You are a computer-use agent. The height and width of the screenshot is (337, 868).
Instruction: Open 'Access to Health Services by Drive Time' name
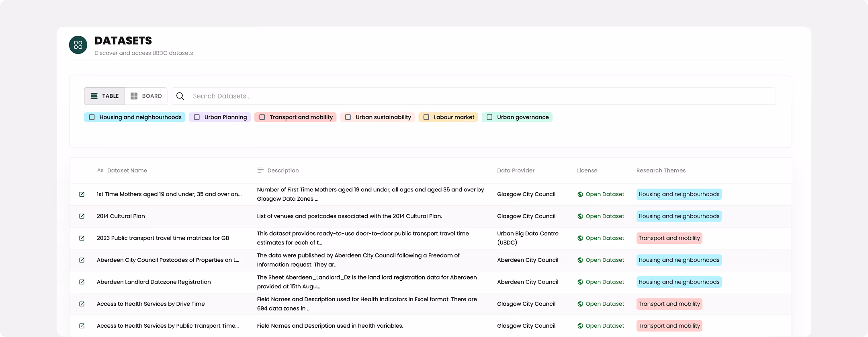[151, 304]
